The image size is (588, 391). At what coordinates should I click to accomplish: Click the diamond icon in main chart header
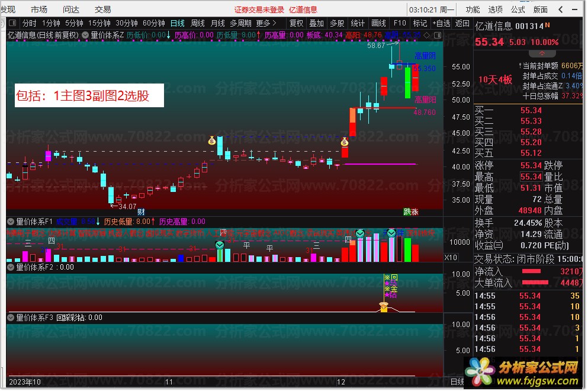[x=427, y=35]
